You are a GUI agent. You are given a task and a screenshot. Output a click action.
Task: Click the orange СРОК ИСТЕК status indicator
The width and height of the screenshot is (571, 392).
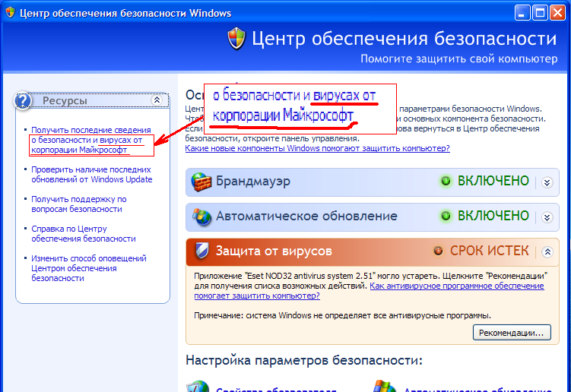click(x=438, y=251)
